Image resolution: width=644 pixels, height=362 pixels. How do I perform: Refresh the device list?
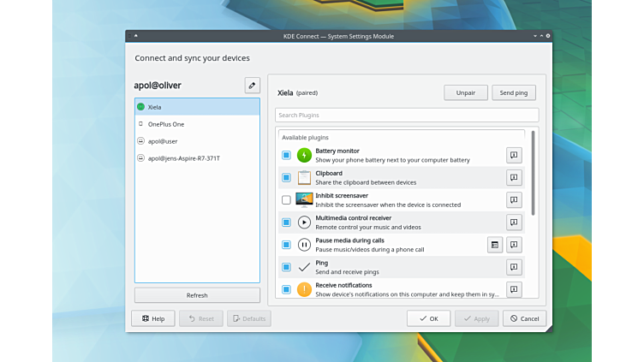(197, 295)
